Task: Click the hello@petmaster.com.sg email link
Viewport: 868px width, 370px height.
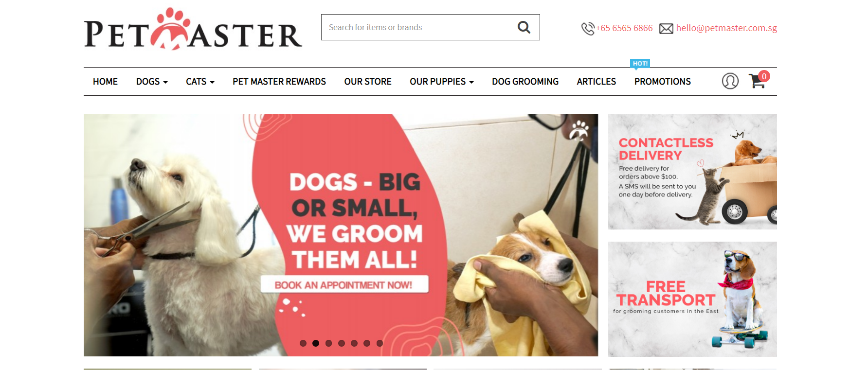Action: click(726, 28)
